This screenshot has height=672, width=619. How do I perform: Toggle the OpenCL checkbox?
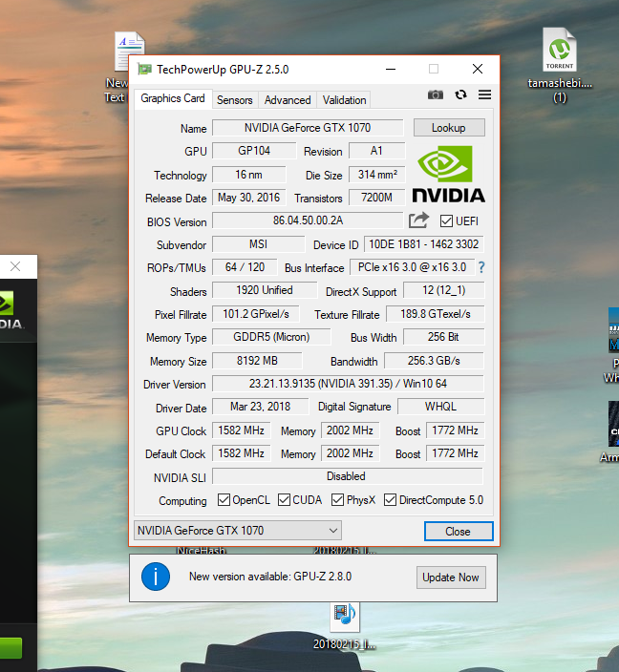point(224,500)
